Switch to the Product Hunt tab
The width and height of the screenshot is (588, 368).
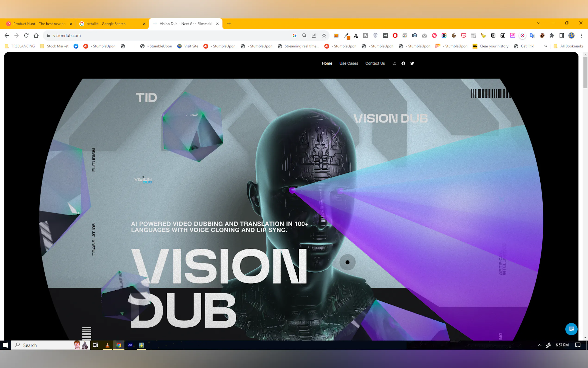(x=38, y=24)
